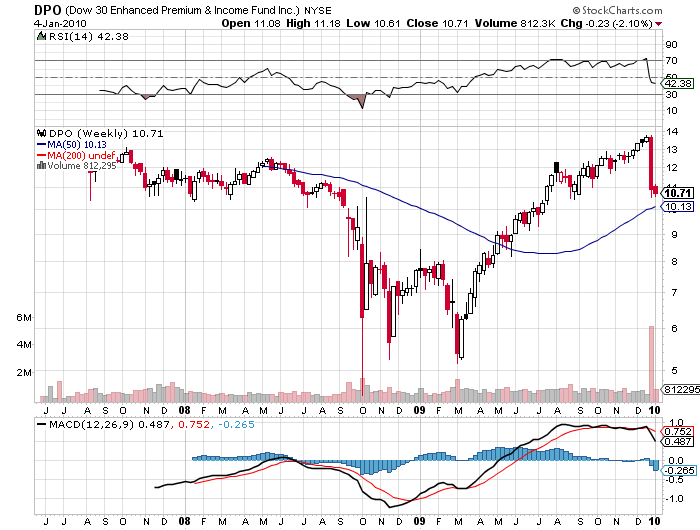Click the 30 level on RSI axis

671,95
